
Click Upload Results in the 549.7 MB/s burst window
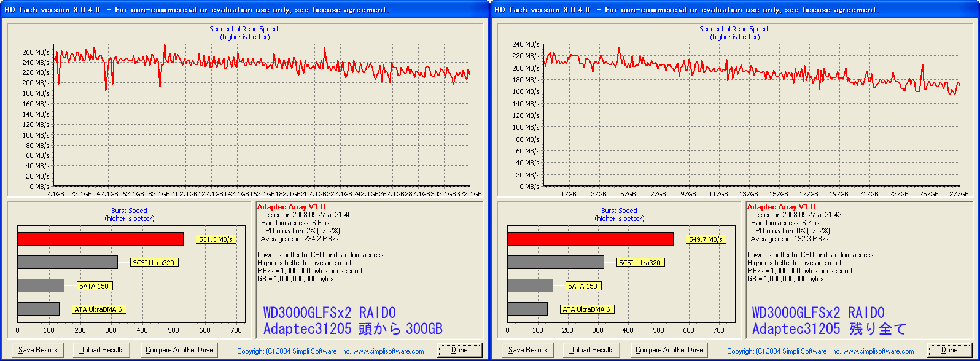(591, 350)
